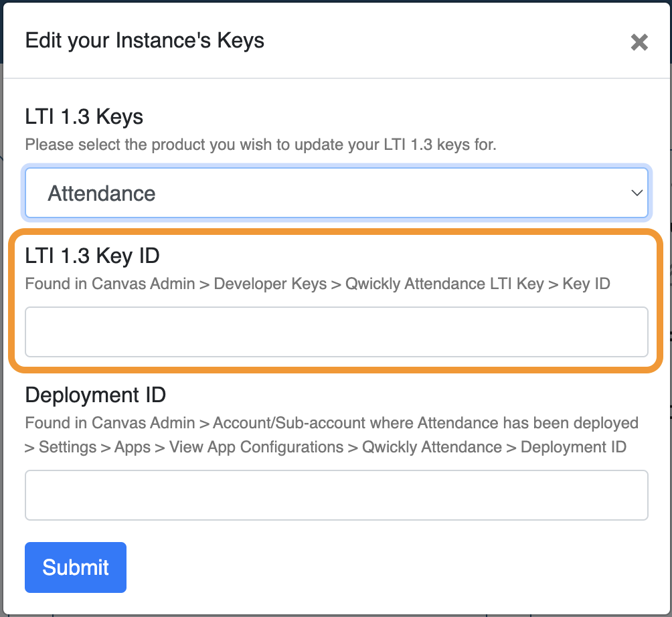Click "Qwickly Attendance" in the deployment hint path

point(432,447)
